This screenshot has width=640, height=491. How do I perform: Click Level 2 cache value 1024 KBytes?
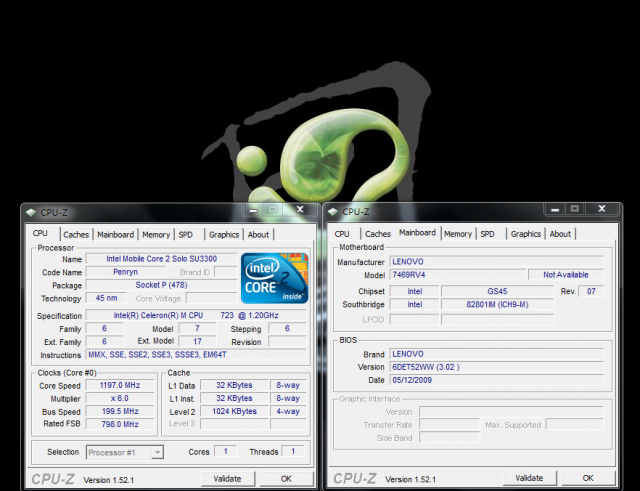[234, 411]
